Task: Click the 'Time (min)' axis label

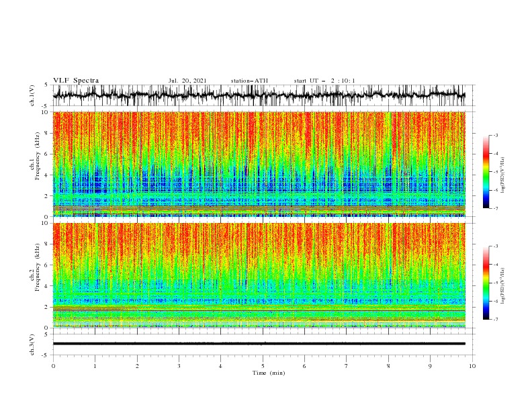Action: pos(269,373)
